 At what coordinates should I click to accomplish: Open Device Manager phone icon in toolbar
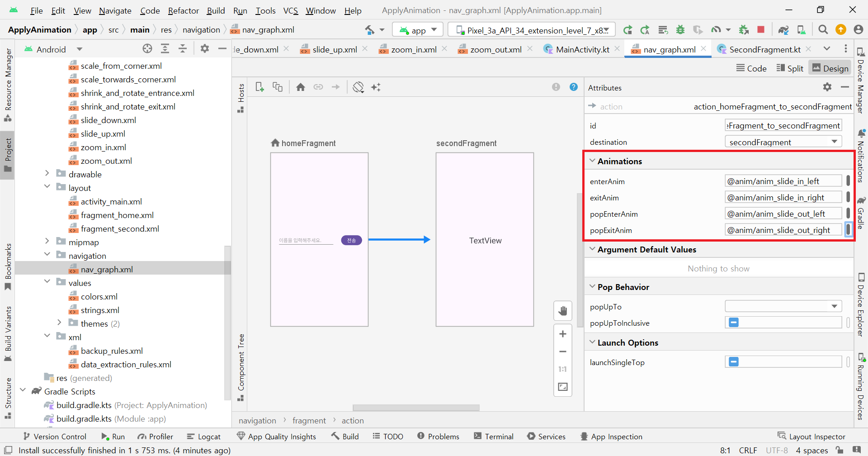point(801,30)
